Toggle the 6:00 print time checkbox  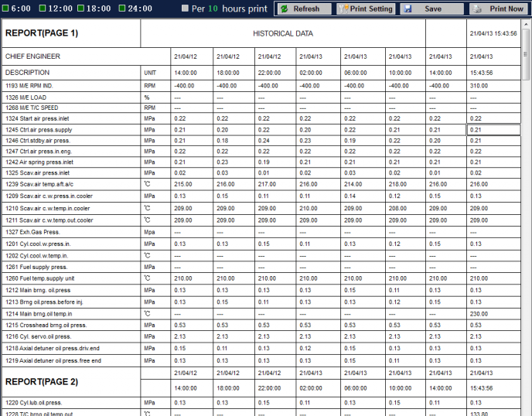5,8
